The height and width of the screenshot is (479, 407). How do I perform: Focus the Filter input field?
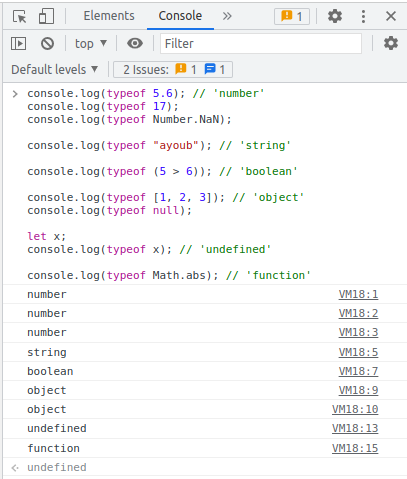tap(261, 43)
